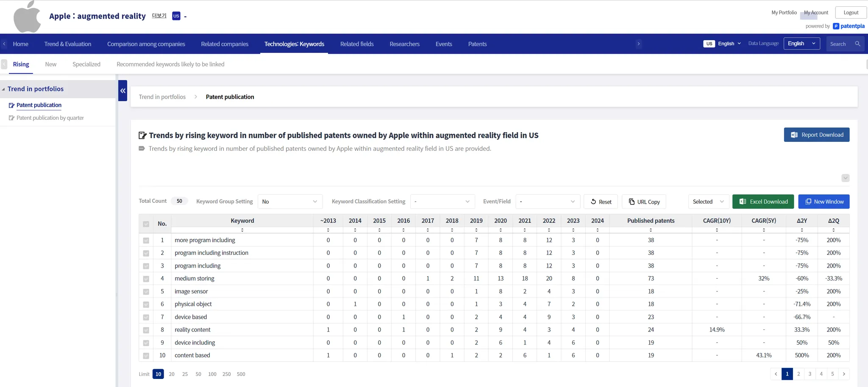This screenshot has width=868, height=387.
Task: Click the Report Download button
Action: pyautogui.click(x=817, y=135)
